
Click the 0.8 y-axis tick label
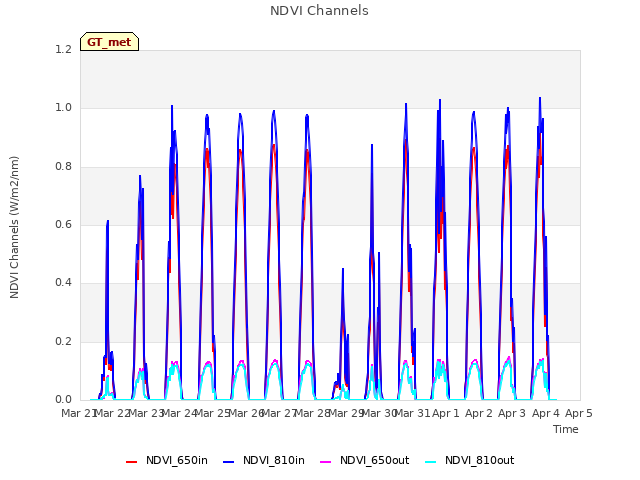pos(63,167)
